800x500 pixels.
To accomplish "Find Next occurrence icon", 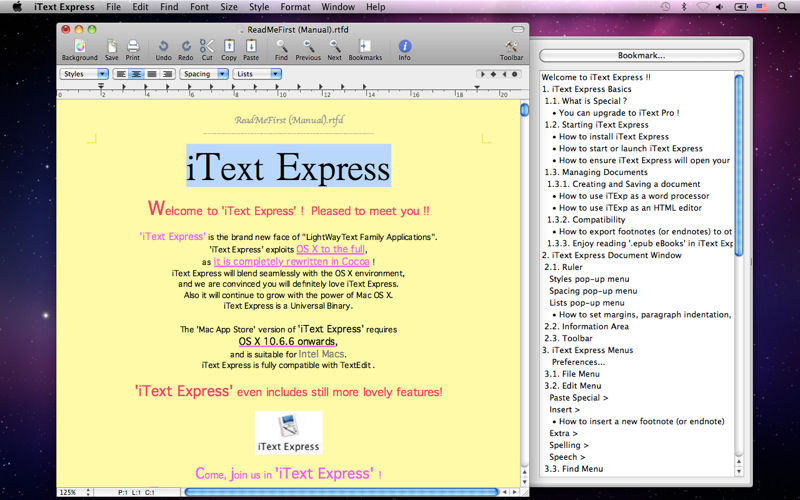I will point(335,50).
